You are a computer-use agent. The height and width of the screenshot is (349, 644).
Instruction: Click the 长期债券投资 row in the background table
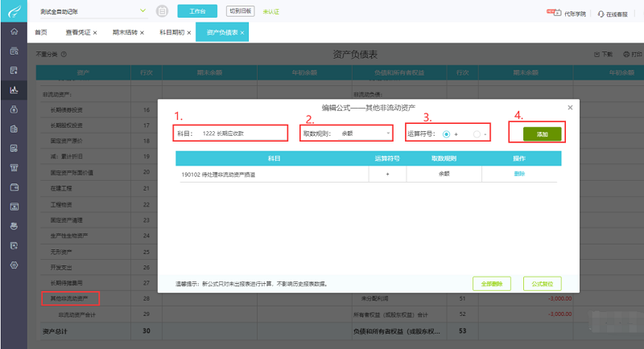click(66, 110)
